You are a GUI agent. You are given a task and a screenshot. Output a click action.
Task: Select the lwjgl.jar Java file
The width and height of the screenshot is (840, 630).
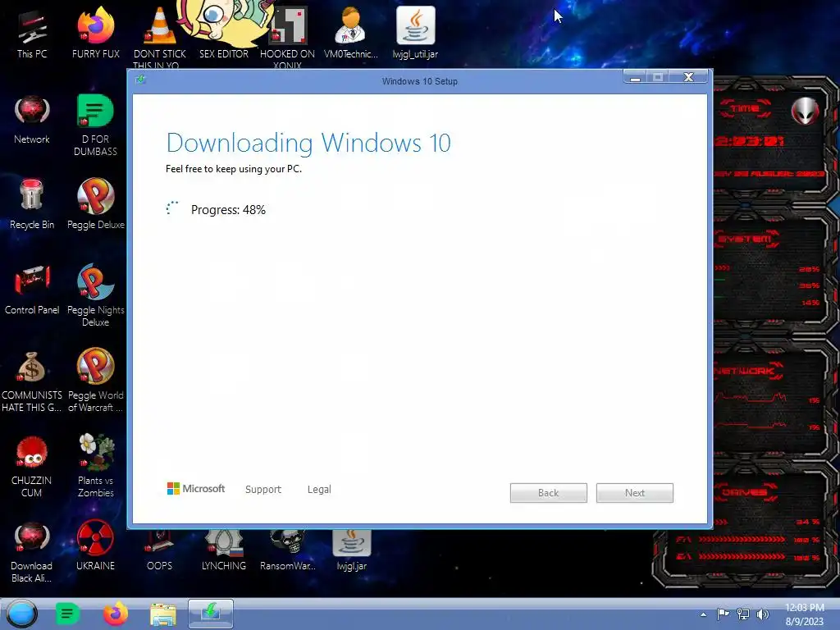click(x=351, y=550)
